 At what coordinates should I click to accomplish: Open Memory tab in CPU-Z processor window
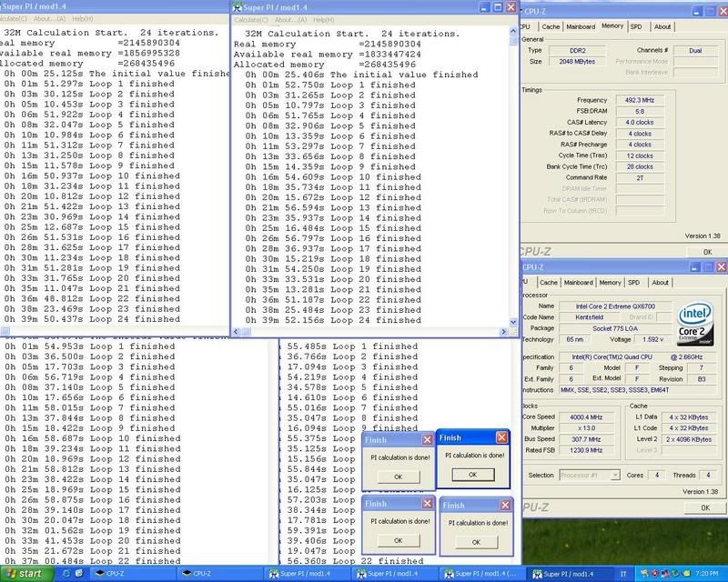pyautogui.click(x=610, y=282)
